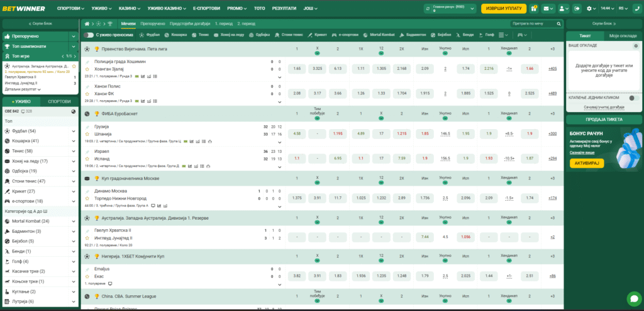Select Кошарка in the sports filter bar
This screenshot has width=644, height=311.
tap(175, 35)
